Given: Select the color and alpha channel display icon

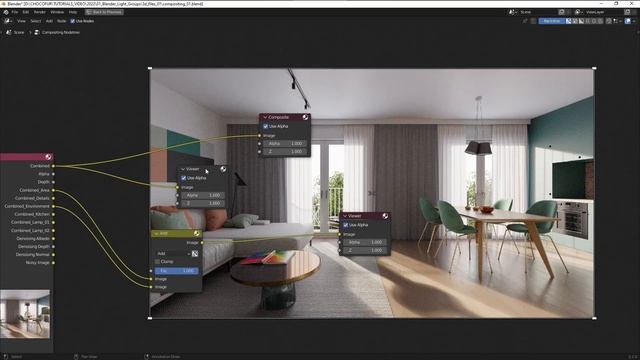Looking at the screenshot, I should 569,21.
